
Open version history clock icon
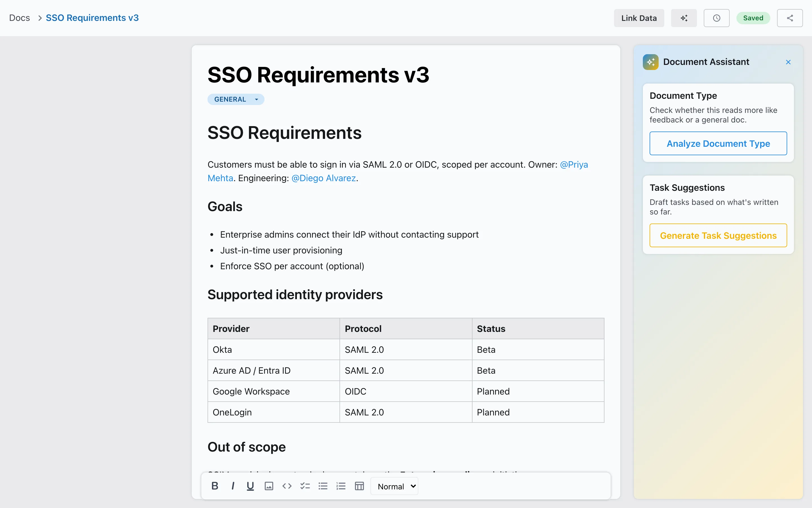[x=716, y=18]
